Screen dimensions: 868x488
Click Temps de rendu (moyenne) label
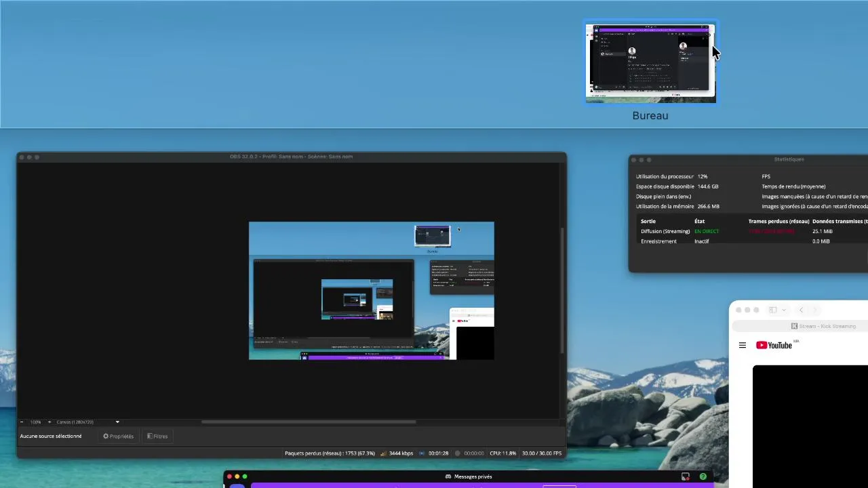pyautogui.click(x=793, y=186)
